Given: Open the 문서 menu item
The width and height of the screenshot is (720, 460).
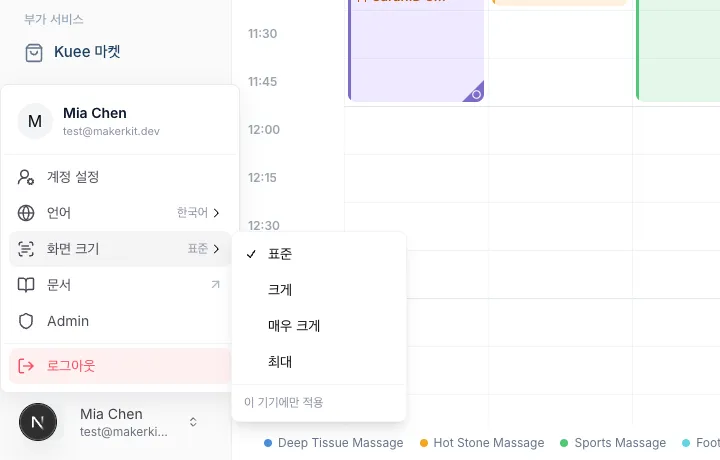Looking at the screenshot, I should point(119,285).
